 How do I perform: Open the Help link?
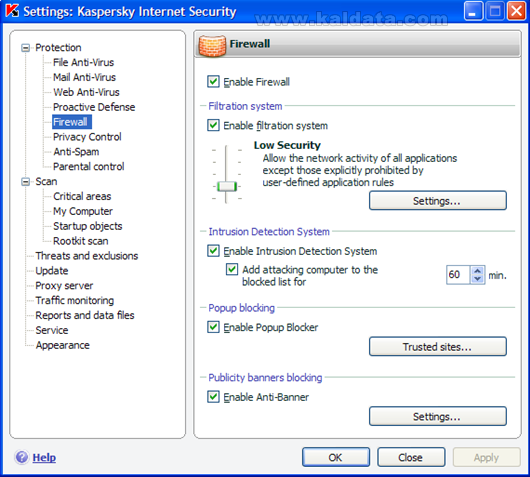coord(44,457)
